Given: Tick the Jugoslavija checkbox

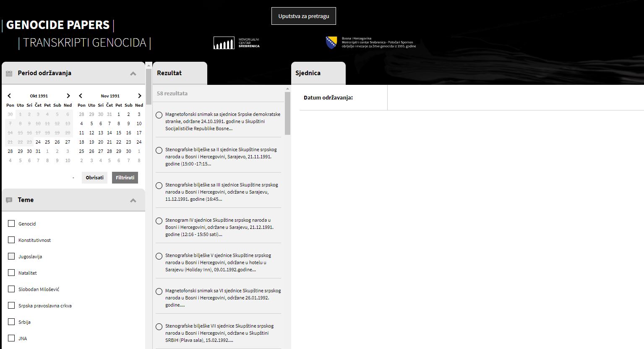Looking at the screenshot, I should pos(11,256).
